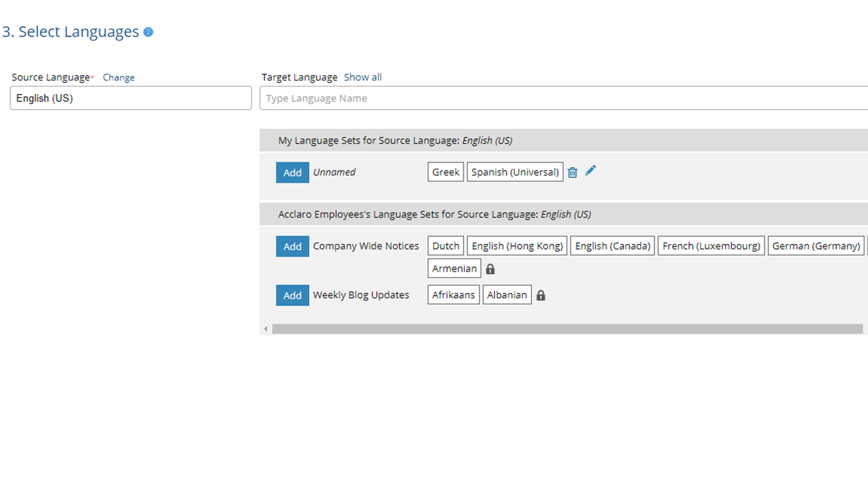Viewport: 868px width, 488px height.
Task: Select the English (Hong Kong) tag
Action: click(517, 246)
